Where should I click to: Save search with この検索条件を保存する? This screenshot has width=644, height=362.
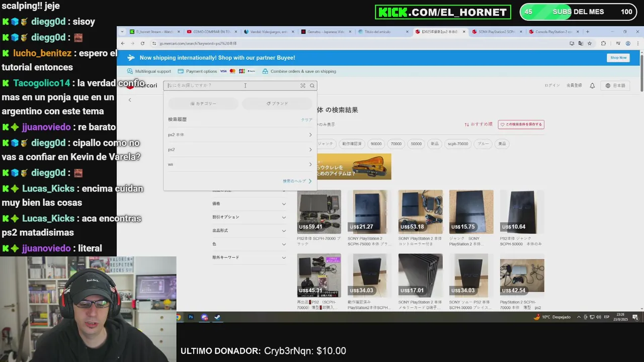[521, 124]
